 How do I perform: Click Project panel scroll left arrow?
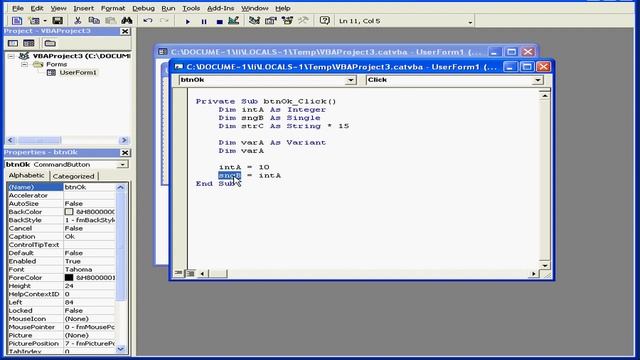click(11, 140)
